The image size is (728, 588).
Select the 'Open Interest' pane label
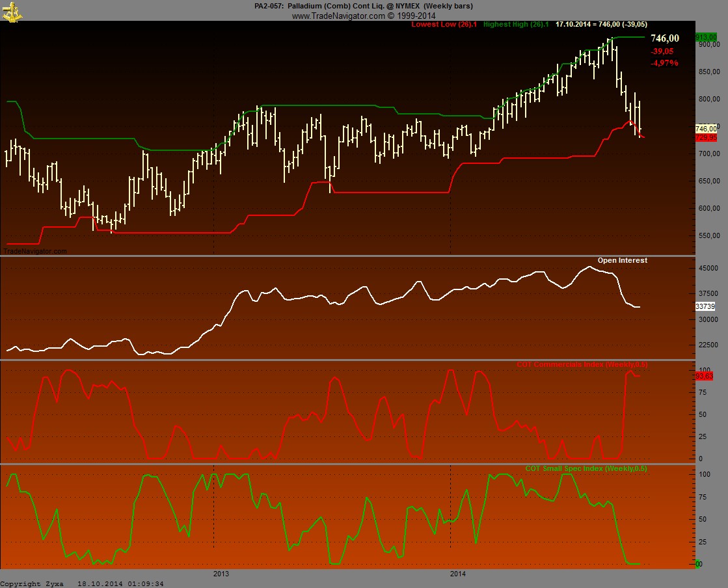click(x=622, y=260)
